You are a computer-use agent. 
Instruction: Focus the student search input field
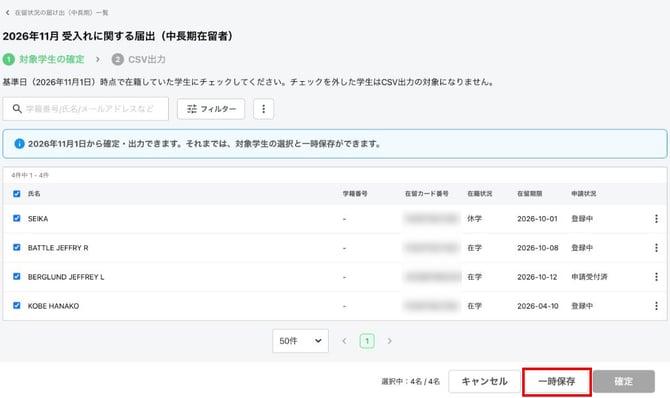pyautogui.click(x=85, y=109)
